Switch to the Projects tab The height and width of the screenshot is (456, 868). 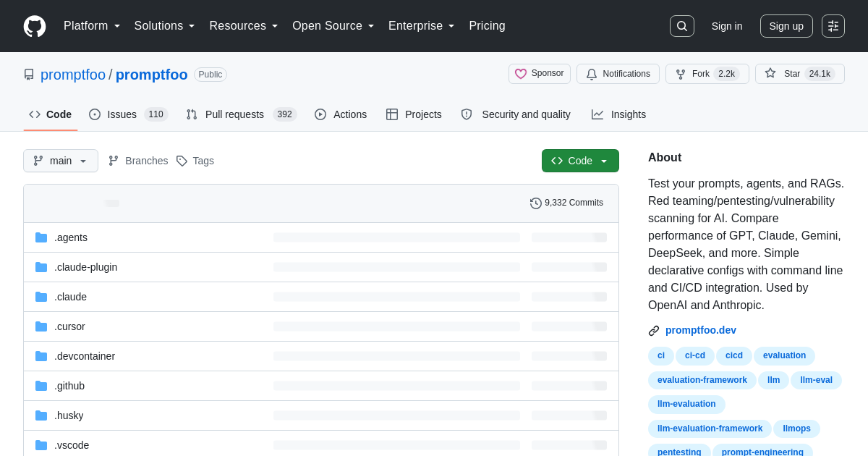[414, 114]
